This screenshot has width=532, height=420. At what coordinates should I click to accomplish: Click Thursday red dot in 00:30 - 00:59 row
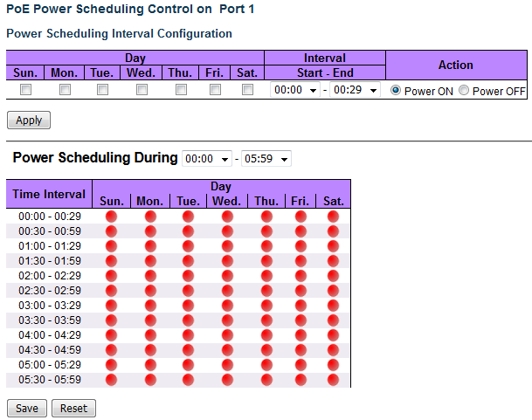coord(266,231)
